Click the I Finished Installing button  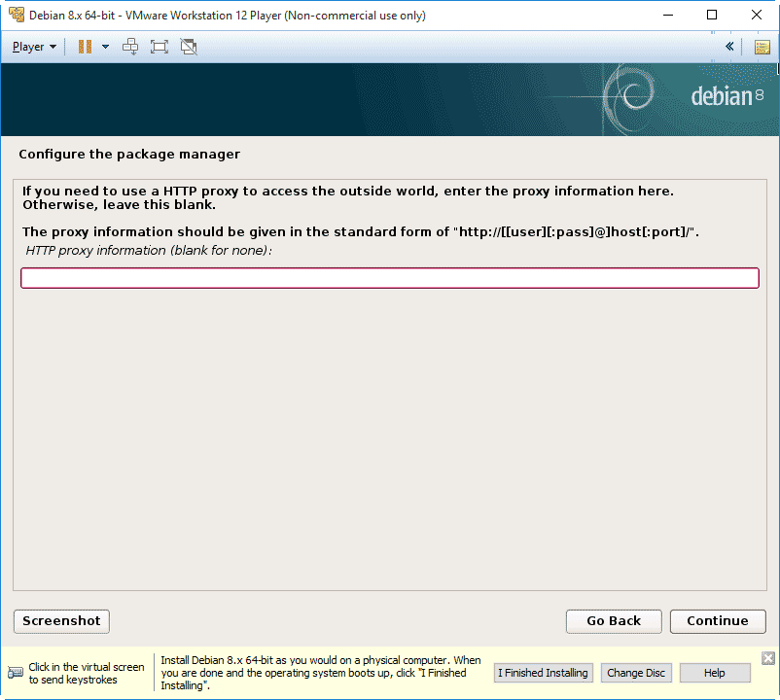click(543, 673)
